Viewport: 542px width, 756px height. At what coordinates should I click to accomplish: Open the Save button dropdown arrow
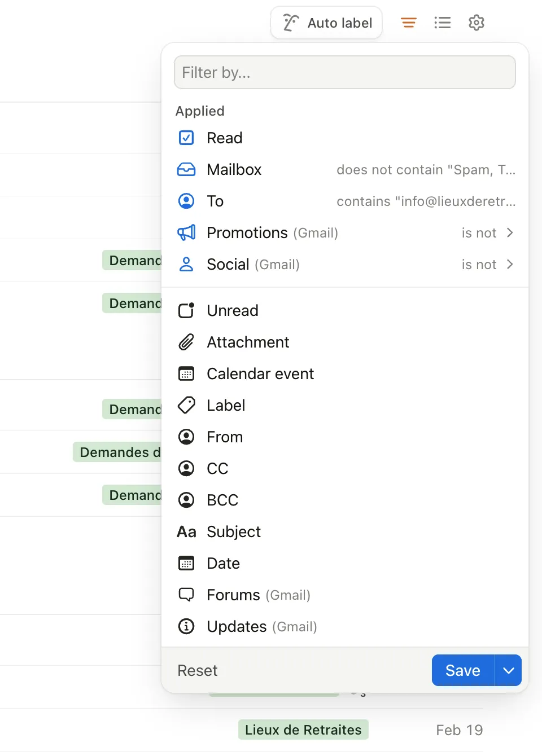(x=508, y=670)
